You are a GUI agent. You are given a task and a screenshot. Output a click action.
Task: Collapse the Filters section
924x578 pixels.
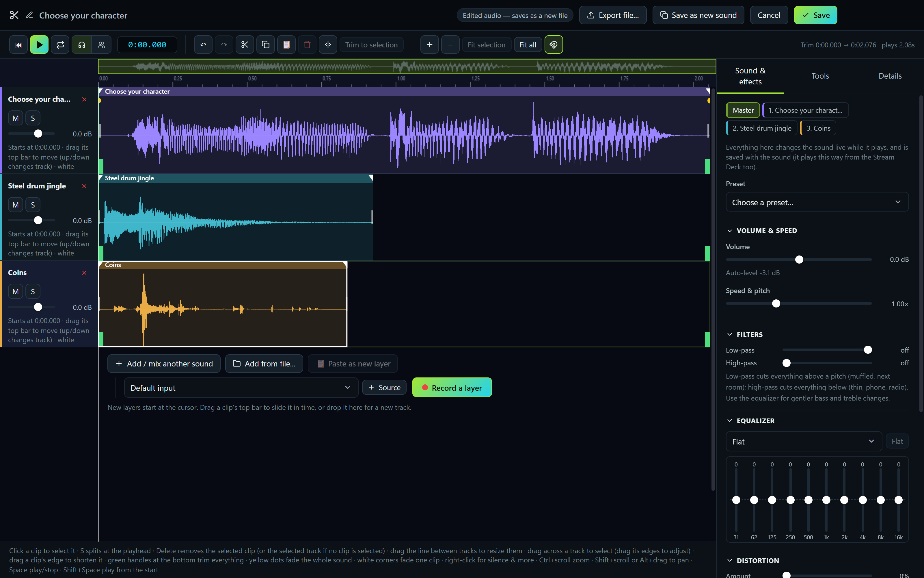[x=745, y=334]
